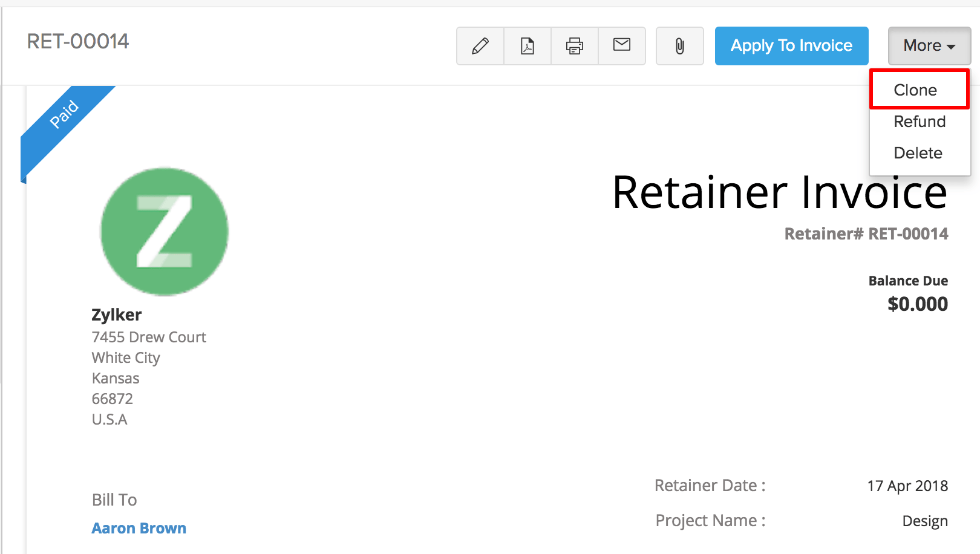
Task: Email the invoice via envelope icon
Action: (x=622, y=45)
